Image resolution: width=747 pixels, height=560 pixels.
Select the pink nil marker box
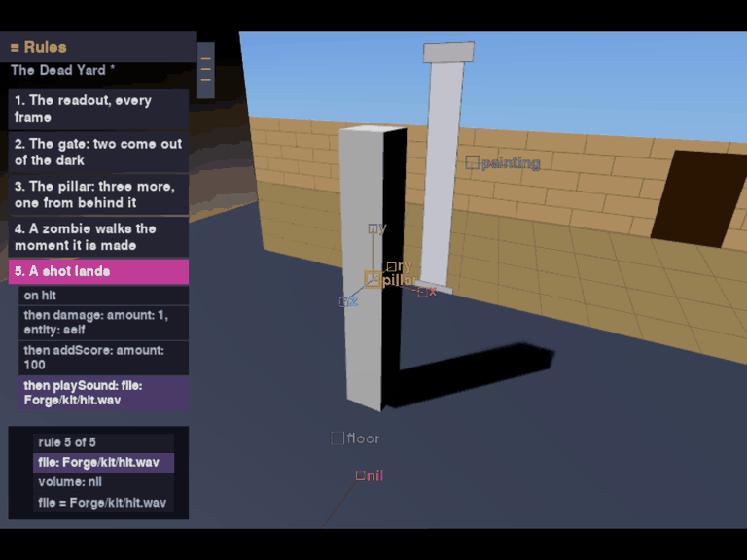(x=361, y=475)
